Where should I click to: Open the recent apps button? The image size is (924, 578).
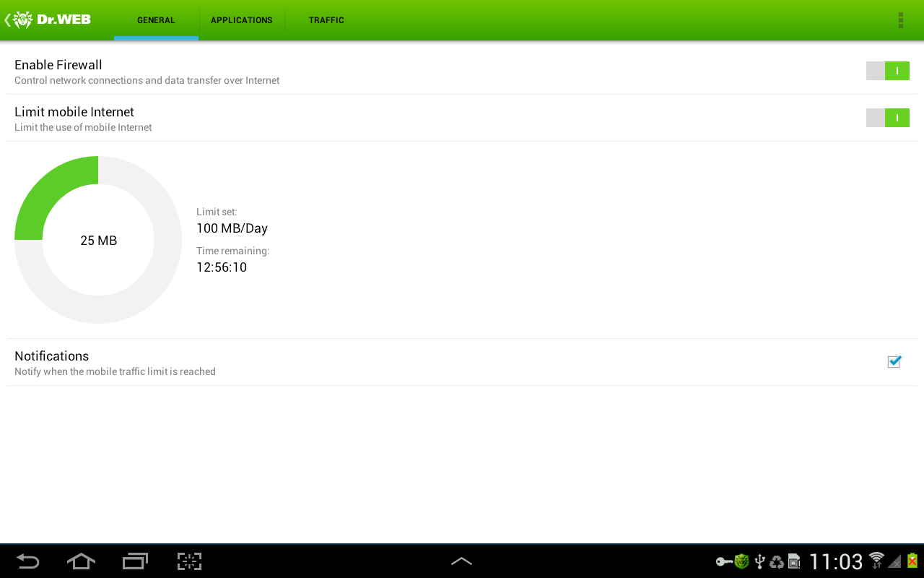tap(135, 561)
